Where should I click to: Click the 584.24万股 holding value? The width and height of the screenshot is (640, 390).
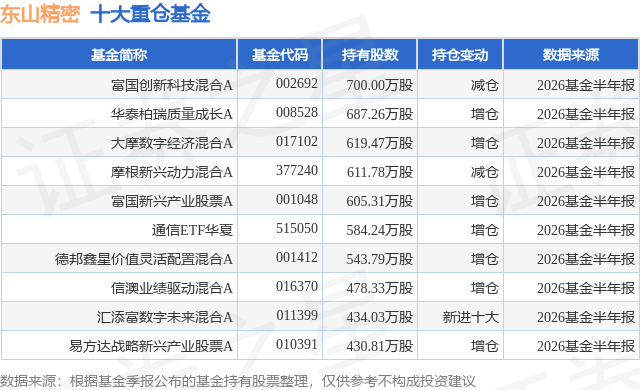(380, 230)
